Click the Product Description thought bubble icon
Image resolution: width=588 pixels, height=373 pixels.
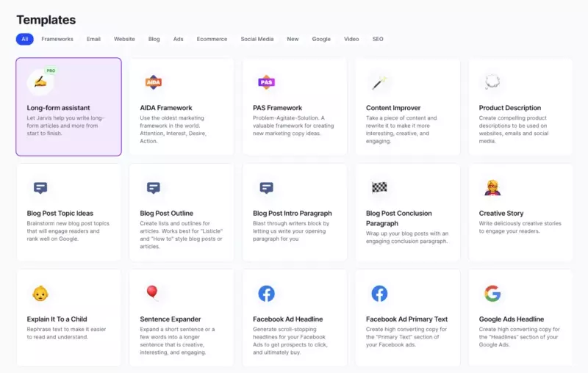492,82
